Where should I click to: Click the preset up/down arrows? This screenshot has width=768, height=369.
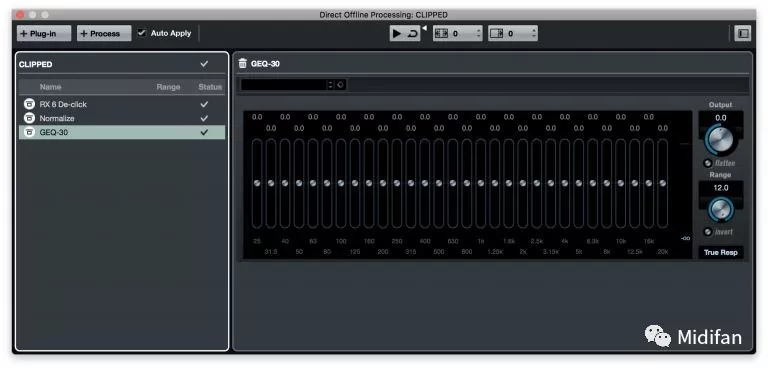[x=331, y=85]
